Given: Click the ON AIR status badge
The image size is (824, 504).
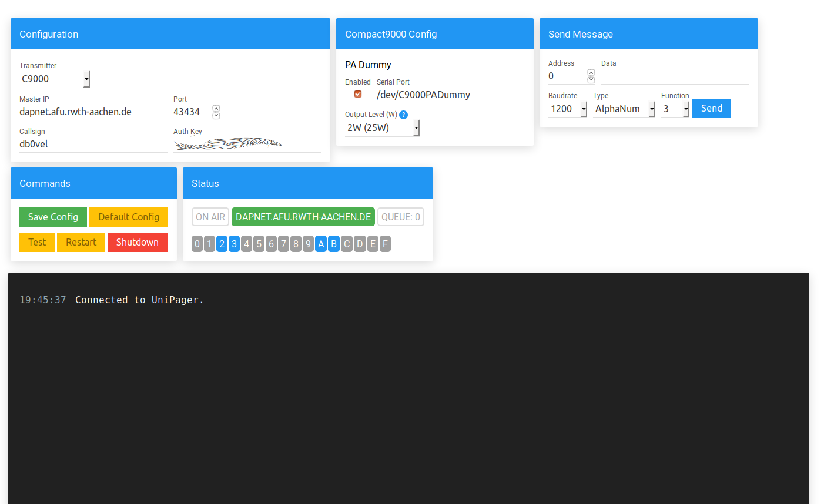Looking at the screenshot, I should pyautogui.click(x=210, y=217).
